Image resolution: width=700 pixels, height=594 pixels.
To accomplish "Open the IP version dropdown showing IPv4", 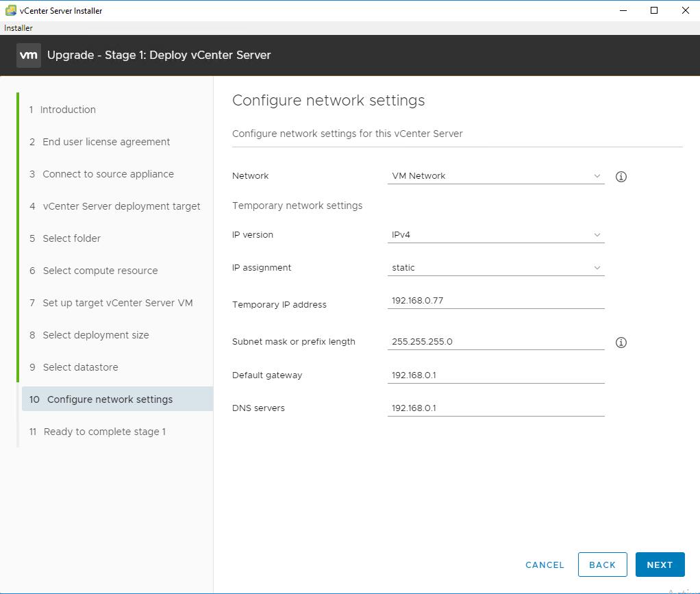I will 495,235.
